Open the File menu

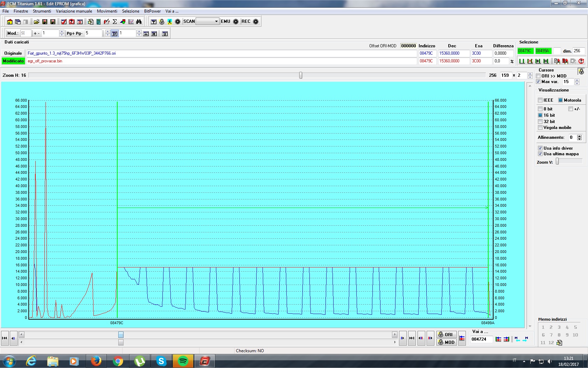pyautogui.click(x=6, y=11)
